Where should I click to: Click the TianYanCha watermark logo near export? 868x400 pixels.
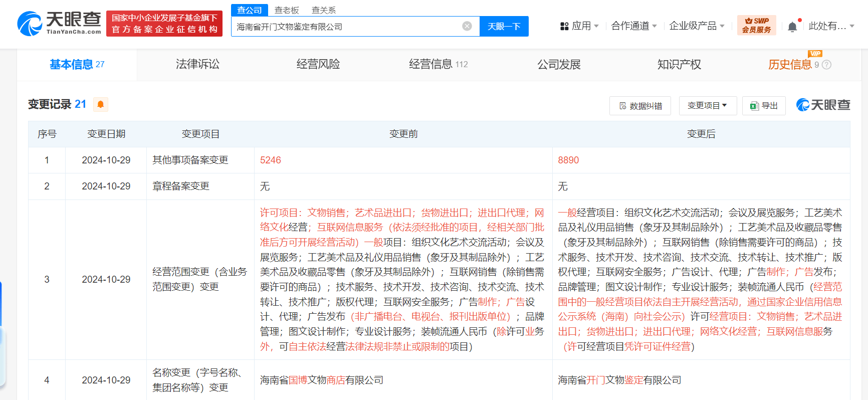tap(823, 105)
